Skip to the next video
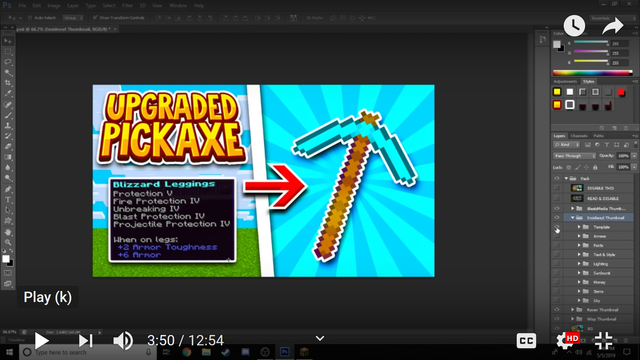 coord(85,340)
